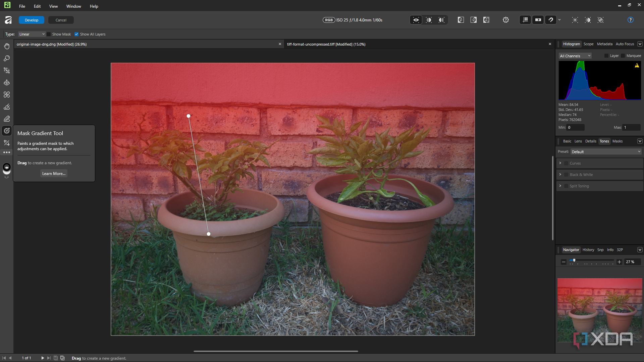Switch to the Masks tab
Image resolution: width=644 pixels, height=362 pixels.
pyautogui.click(x=617, y=141)
